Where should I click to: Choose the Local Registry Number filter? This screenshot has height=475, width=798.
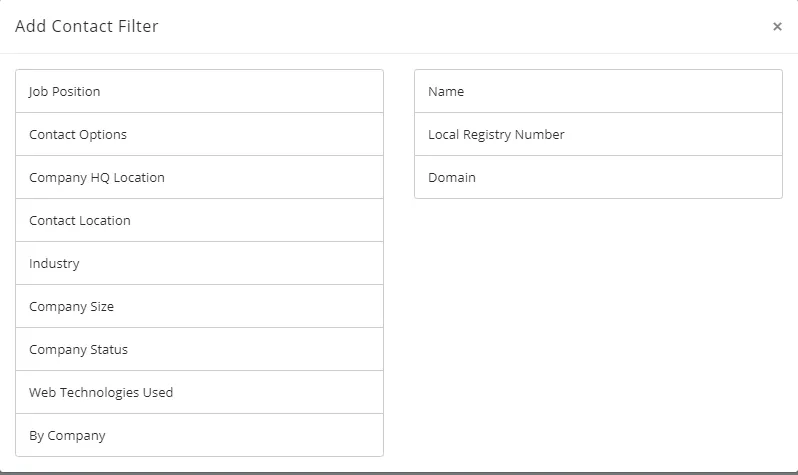[598, 134]
